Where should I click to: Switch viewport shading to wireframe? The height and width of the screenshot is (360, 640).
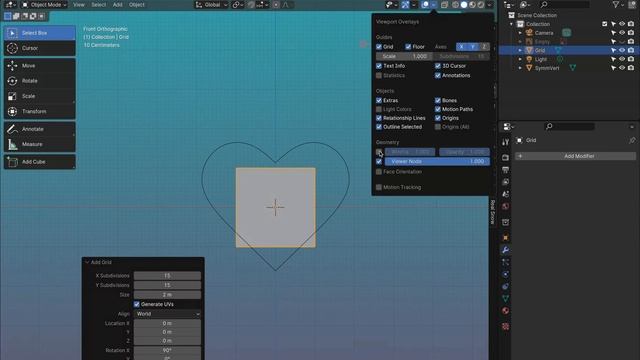(x=455, y=5)
